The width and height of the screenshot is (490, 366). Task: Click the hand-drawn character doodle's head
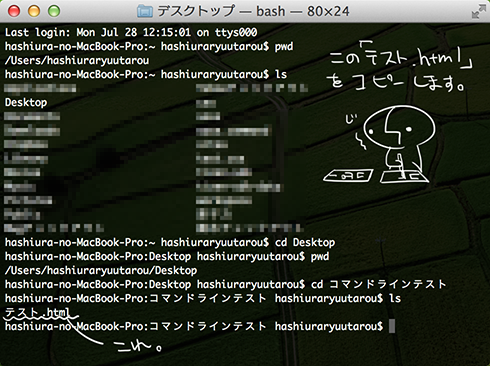(399, 127)
